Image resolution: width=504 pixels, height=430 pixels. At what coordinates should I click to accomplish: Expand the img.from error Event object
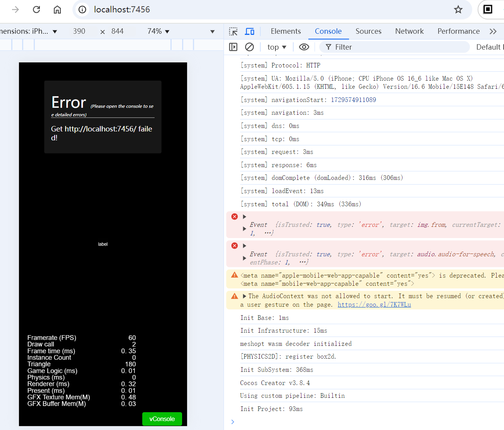tap(244, 229)
